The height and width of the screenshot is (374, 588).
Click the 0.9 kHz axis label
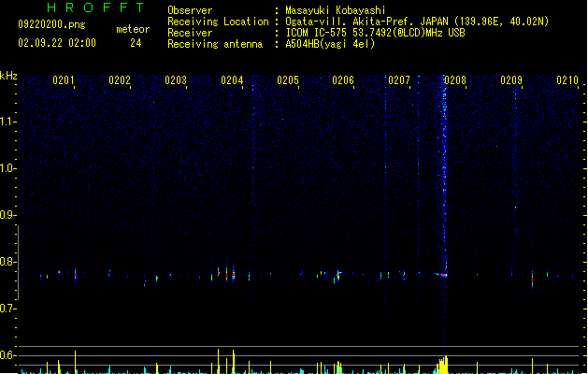click(7, 215)
